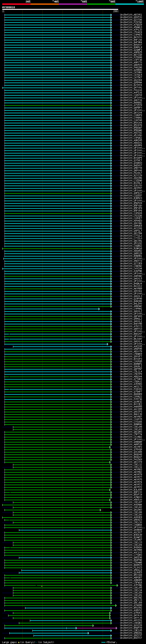The image size is (146, 644).
Task: Select the UniRef100_A7PXN6 hit label
Action: click(131, 585)
